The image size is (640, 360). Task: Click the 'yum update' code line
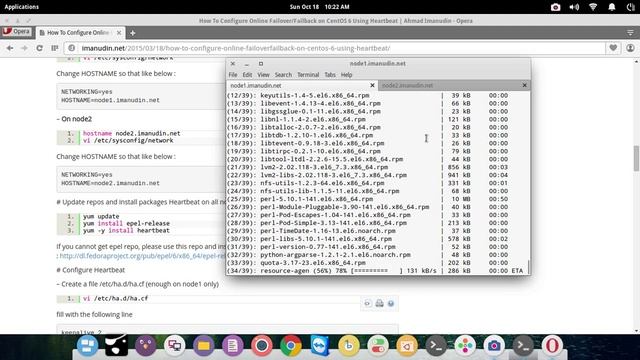(101, 216)
